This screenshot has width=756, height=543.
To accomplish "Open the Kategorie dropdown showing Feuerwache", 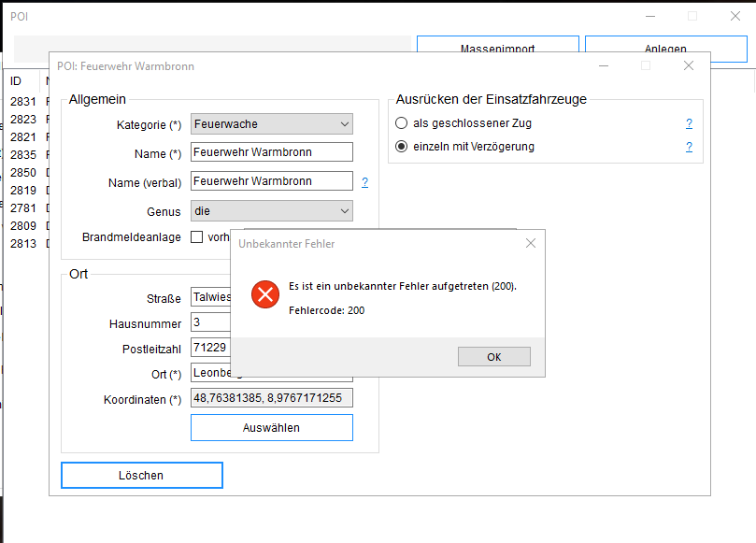I will click(x=271, y=124).
